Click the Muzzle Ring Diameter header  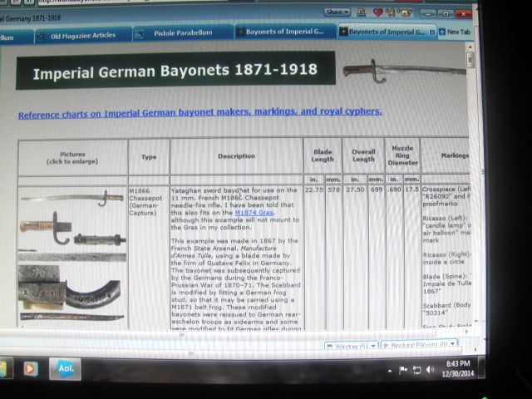click(402, 155)
